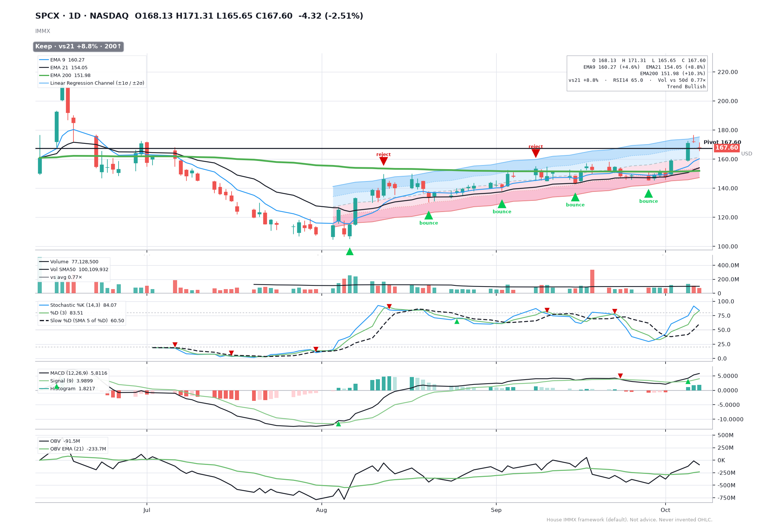783x532 pixels.
Task: Select the bounce marker in mid-September
Action: coord(575,197)
